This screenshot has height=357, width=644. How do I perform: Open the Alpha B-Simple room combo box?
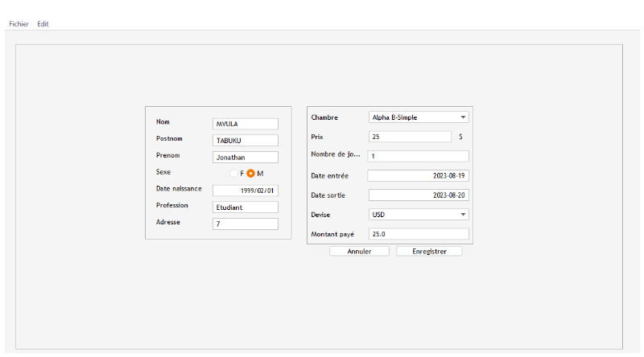pos(412,117)
